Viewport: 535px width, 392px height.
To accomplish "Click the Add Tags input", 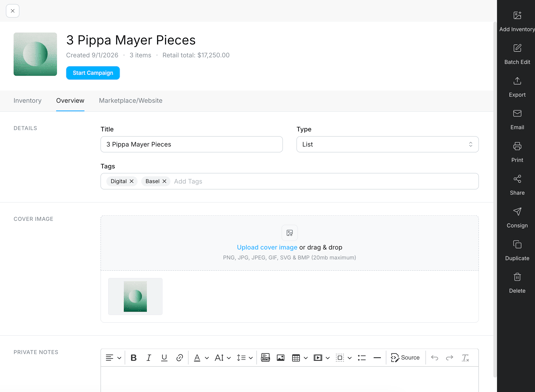I will click(x=188, y=181).
